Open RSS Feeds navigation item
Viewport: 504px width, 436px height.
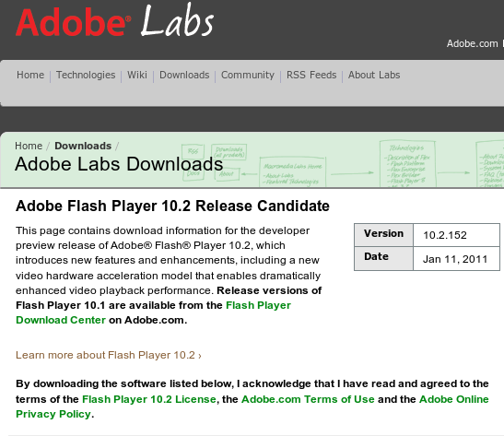click(311, 75)
